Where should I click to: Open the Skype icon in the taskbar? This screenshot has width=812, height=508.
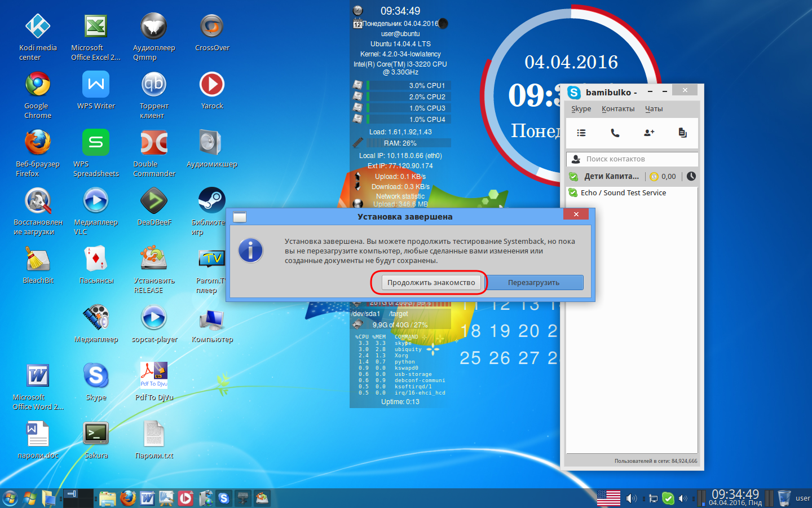(224, 498)
